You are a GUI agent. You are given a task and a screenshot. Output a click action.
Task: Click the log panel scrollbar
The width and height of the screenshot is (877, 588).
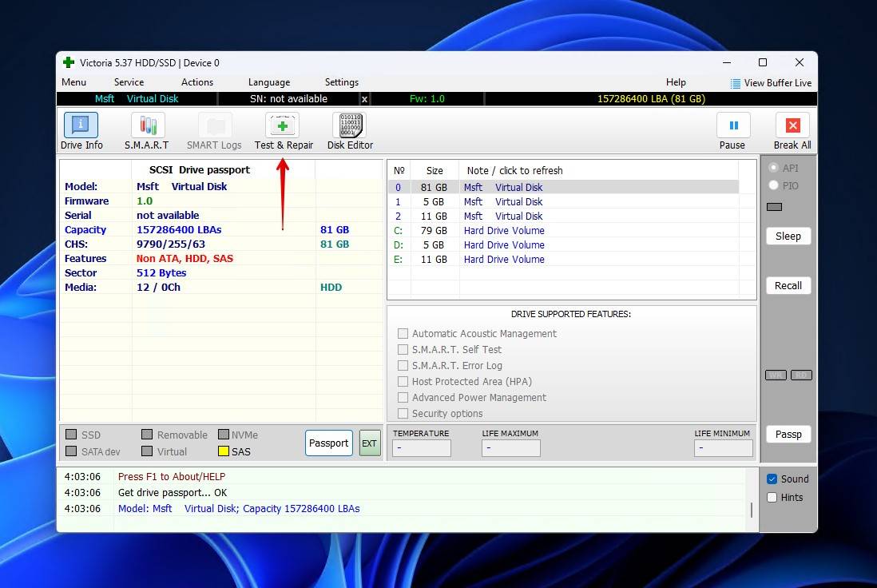click(751, 509)
